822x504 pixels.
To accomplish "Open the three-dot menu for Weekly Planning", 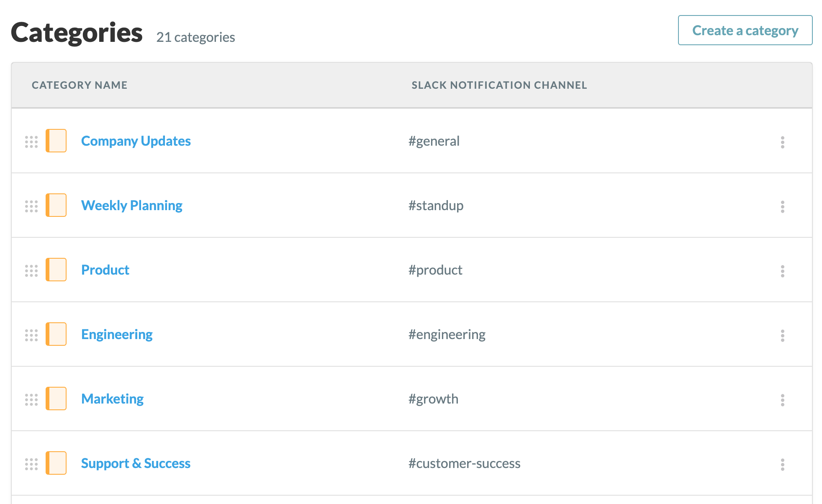I will (782, 207).
